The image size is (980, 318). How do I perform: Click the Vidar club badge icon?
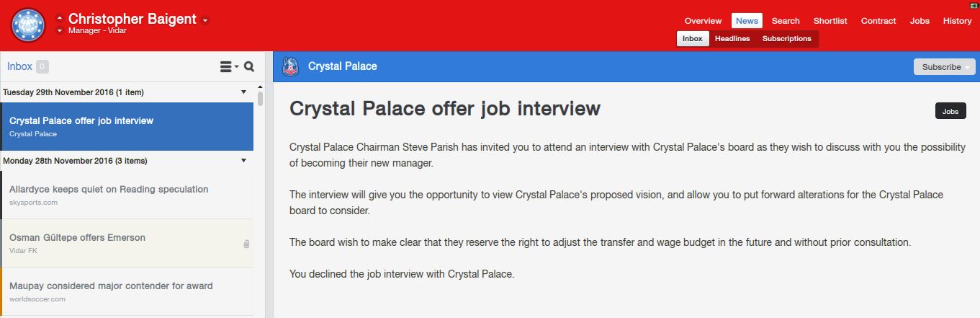click(29, 25)
